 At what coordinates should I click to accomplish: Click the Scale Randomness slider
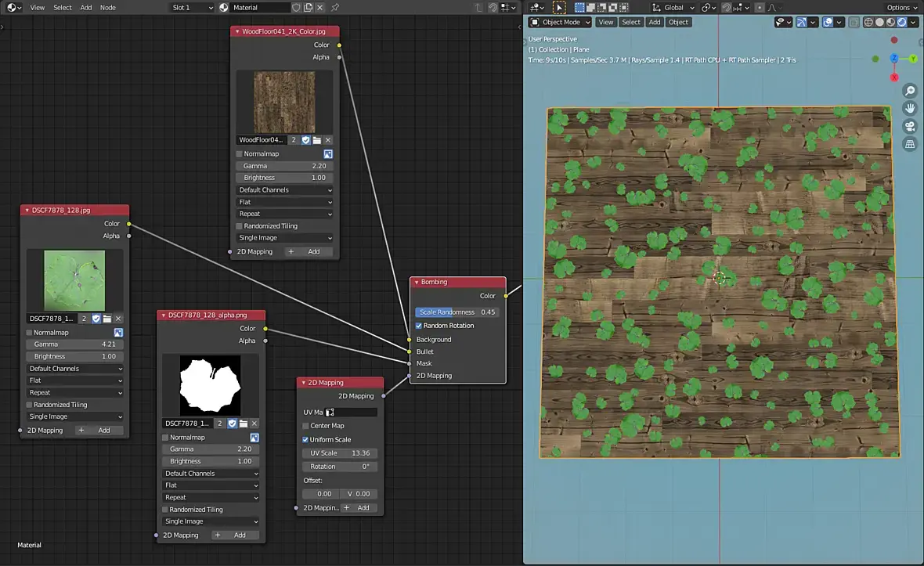click(x=457, y=312)
